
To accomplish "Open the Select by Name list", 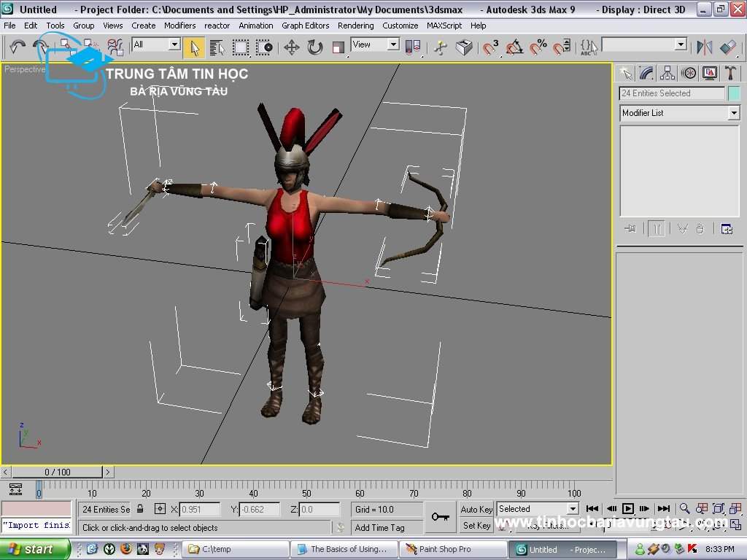I will point(217,47).
